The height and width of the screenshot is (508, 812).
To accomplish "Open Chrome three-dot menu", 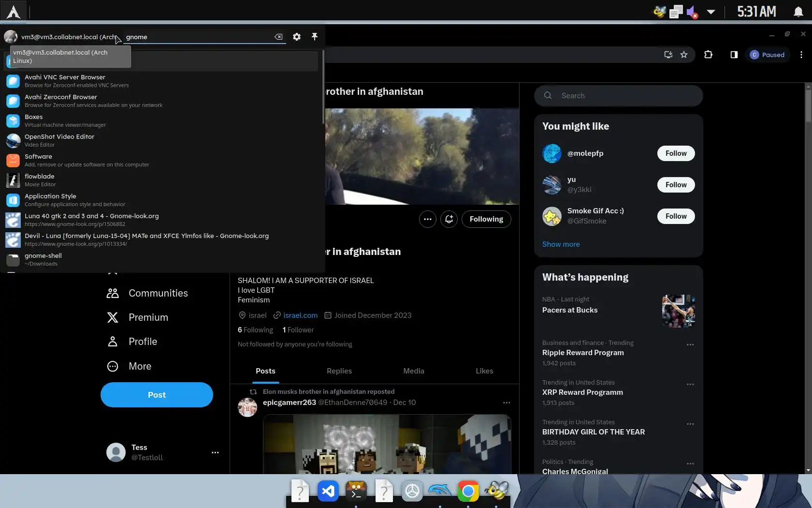I will coord(801,55).
